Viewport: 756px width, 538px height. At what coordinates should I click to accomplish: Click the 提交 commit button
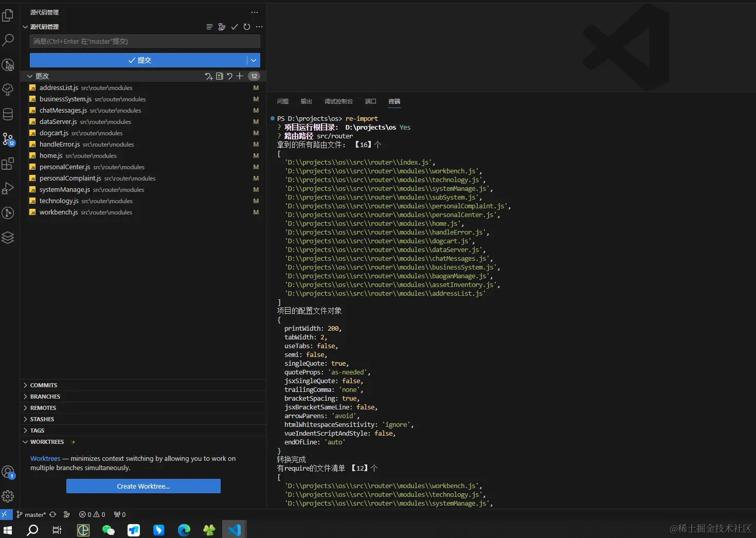coord(138,60)
